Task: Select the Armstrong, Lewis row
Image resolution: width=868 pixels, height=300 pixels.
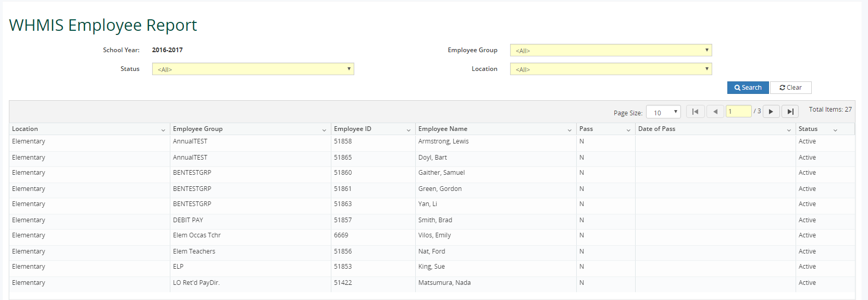Action: click(x=443, y=141)
